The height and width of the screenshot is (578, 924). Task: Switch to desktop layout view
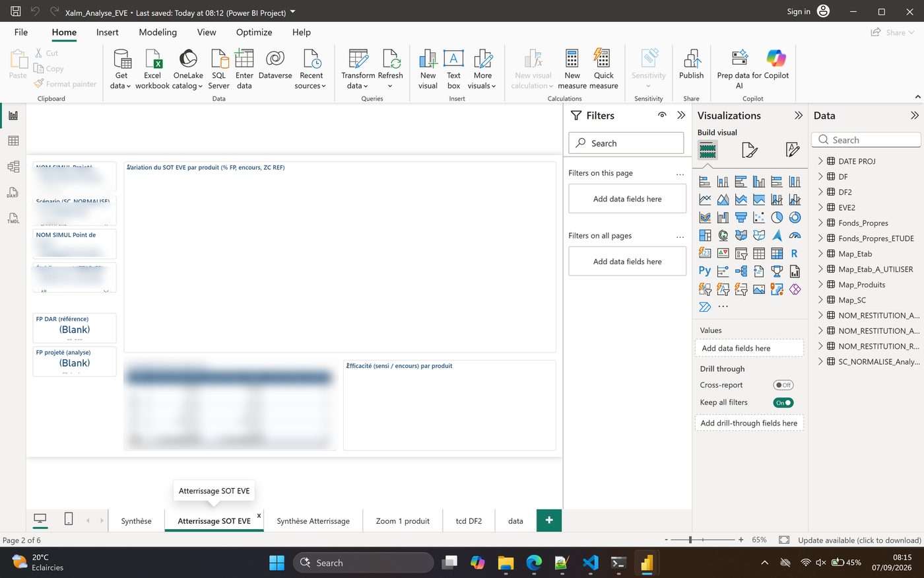coord(40,519)
